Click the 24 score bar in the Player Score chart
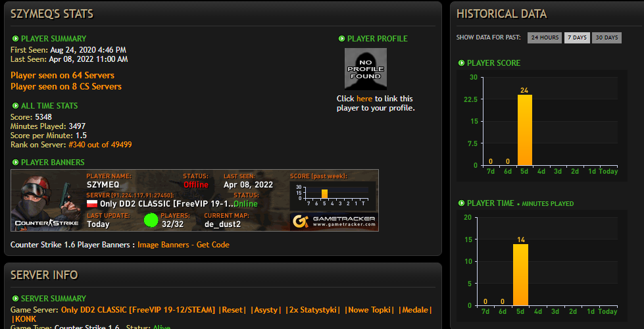 pos(524,130)
